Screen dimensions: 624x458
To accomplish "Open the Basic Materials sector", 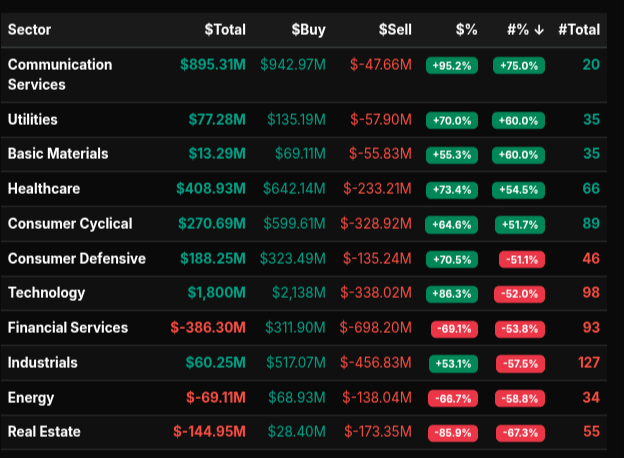I will tap(57, 154).
